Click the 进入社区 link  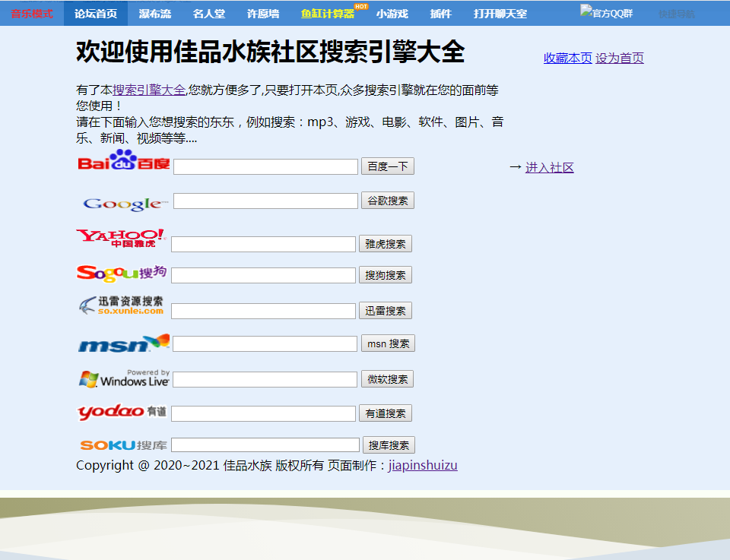click(x=550, y=167)
